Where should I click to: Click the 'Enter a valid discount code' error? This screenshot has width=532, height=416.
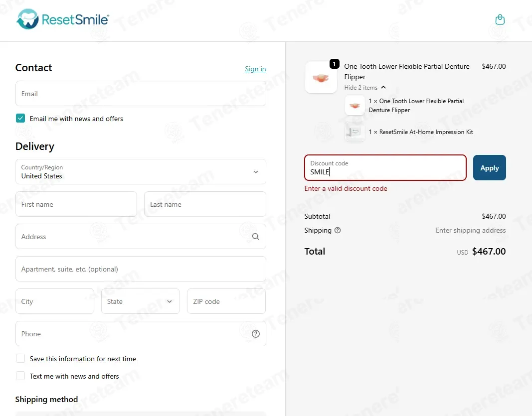346,188
